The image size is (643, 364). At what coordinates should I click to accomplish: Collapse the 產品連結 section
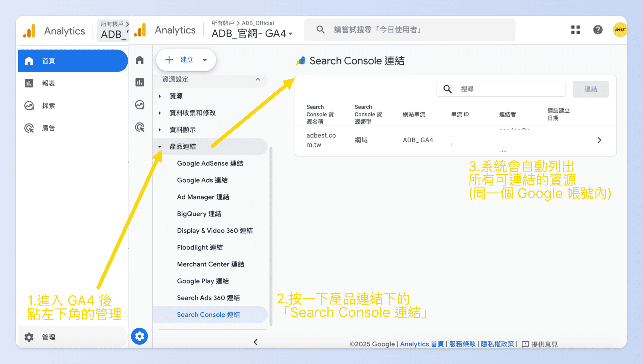(160, 146)
